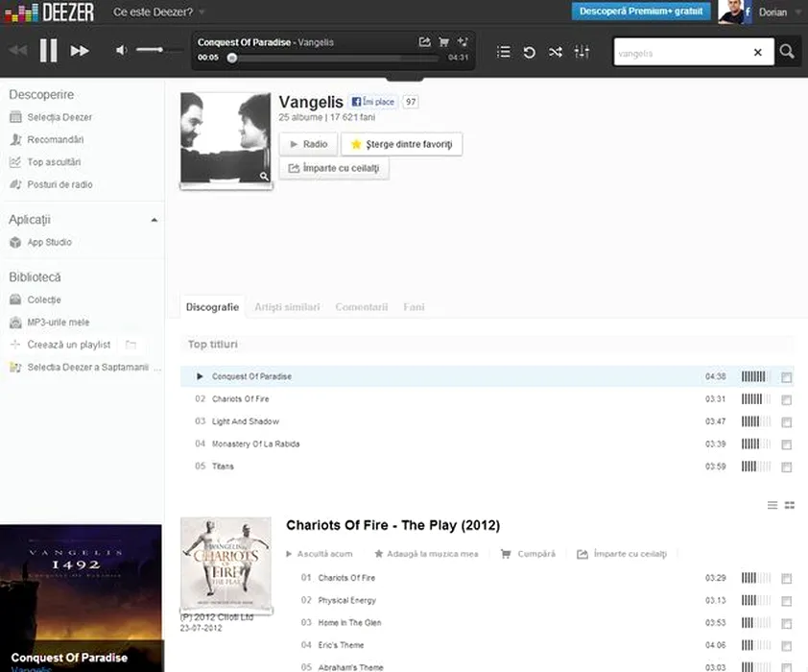Image resolution: width=808 pixels, height=672 pixels.
Task: Collapse the Aplicații section arrow
Action: pyautogui.click(x=154, y=220)
